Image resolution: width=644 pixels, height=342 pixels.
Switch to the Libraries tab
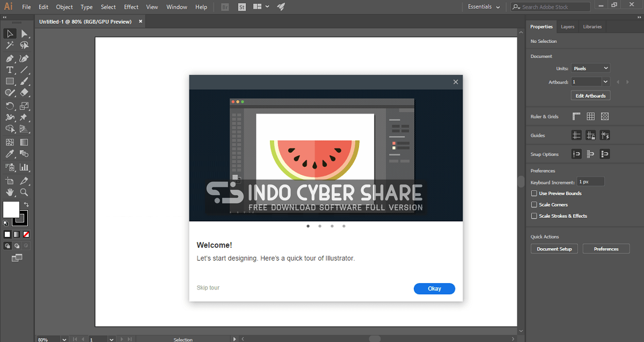tap(592, 27)
